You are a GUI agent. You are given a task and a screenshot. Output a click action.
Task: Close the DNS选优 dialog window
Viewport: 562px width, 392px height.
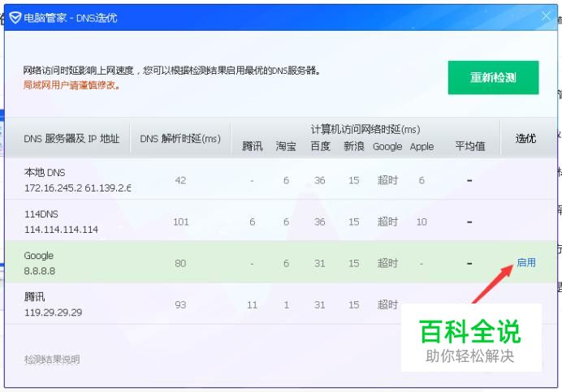(546, 16)
